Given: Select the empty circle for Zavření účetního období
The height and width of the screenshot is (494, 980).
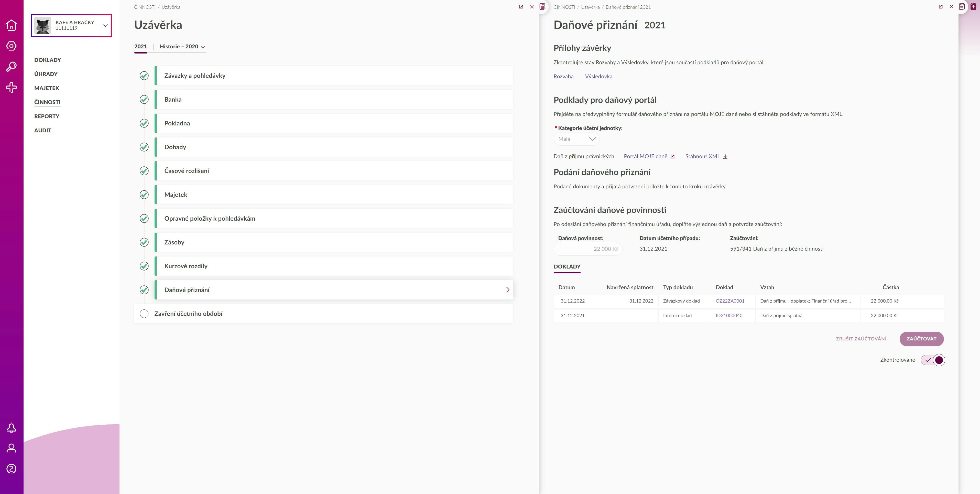Looking at the screenshot, I should click(144, 314).
